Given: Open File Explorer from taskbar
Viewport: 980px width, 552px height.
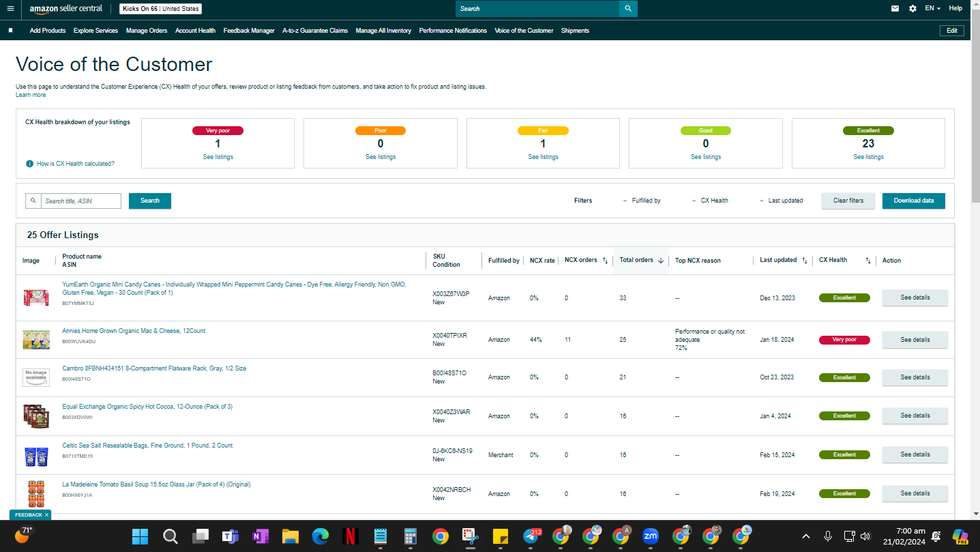Looking at the screenshot, I should click(291, 536).
